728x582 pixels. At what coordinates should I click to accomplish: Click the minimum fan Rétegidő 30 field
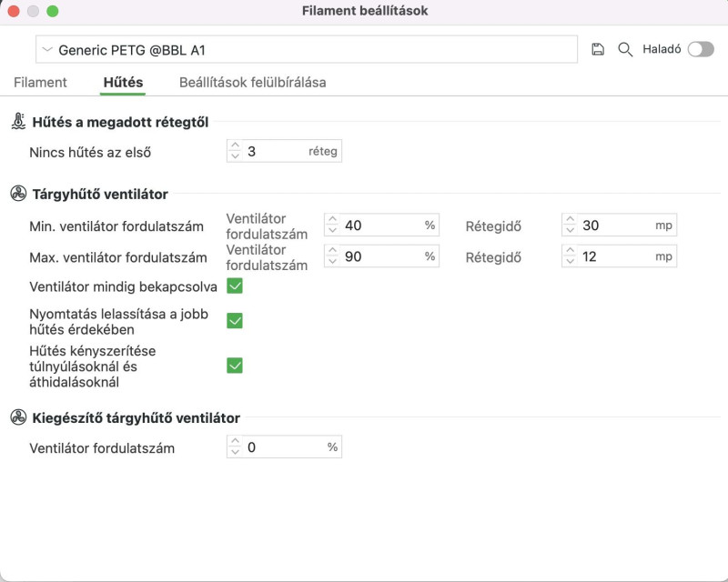[x=619, y=226]
